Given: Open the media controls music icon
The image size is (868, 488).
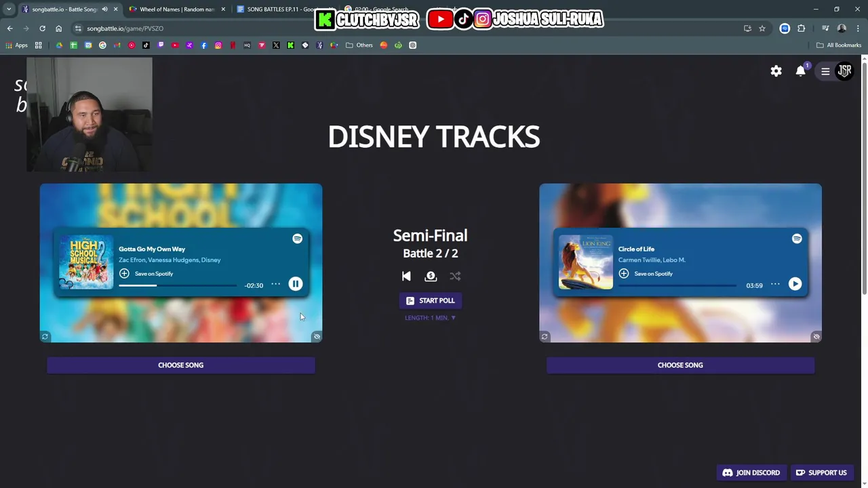Looking at the screenshot, I should [825, 28].
